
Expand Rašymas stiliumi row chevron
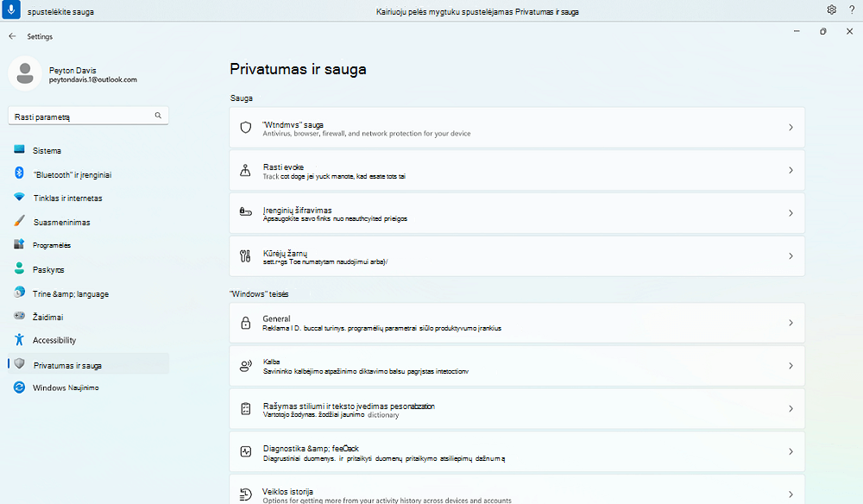tap(791, 409)
